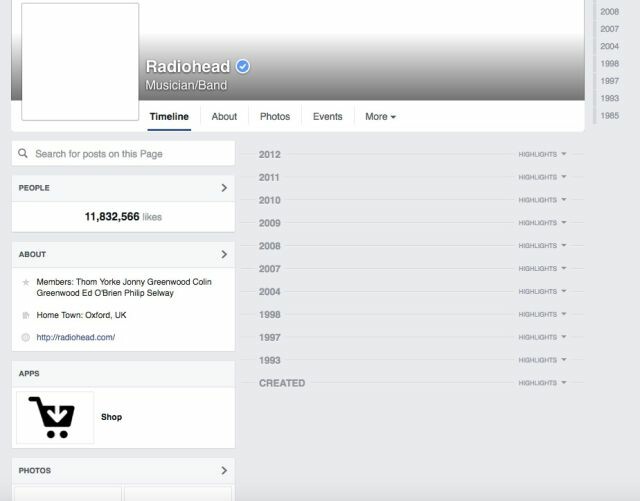This screenshot has width=640, height=501.
Task: Jump to 1997 in the year scrubber
Action: click(x=609, y=81)
